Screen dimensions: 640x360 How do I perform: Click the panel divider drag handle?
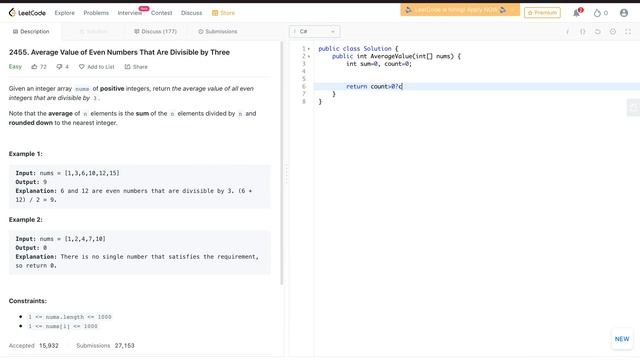click(x=286, y=175)
